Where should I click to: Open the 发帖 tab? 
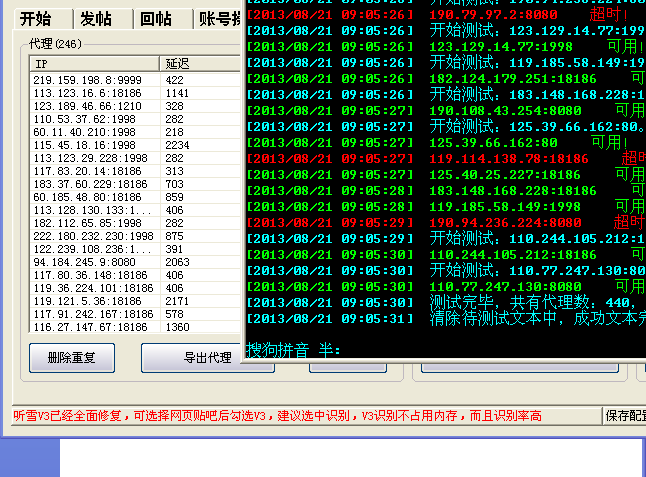pos(96,18)
